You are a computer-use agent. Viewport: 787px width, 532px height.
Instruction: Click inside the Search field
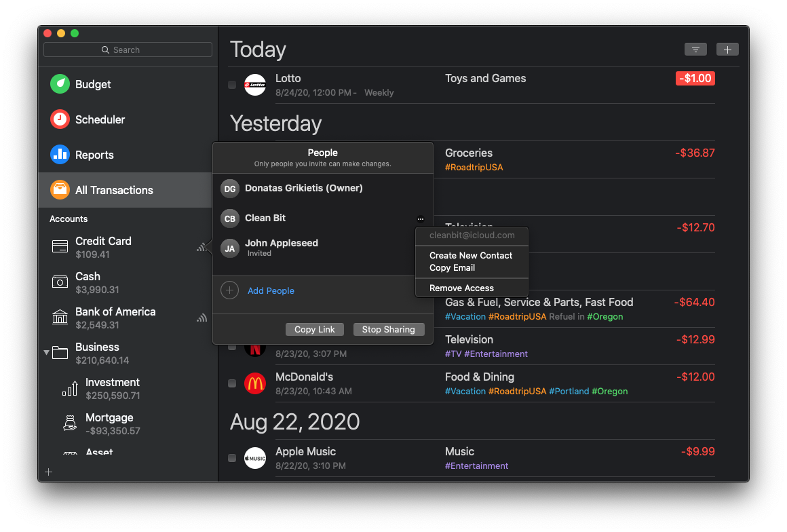tap(128, 49)
